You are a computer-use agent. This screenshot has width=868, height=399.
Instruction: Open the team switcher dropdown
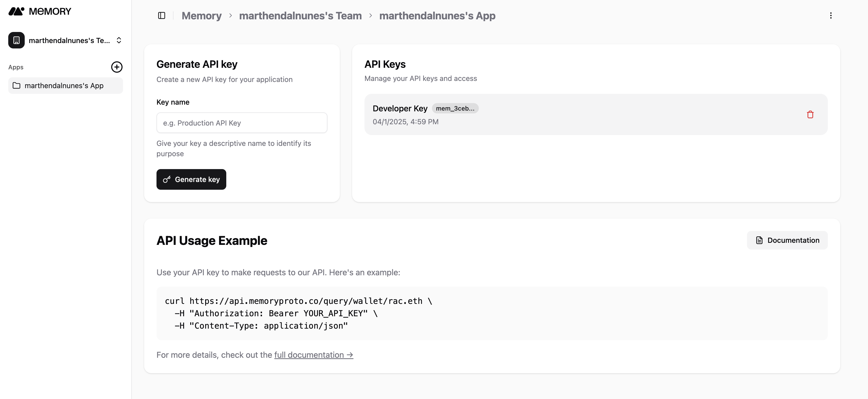point(119,40)
